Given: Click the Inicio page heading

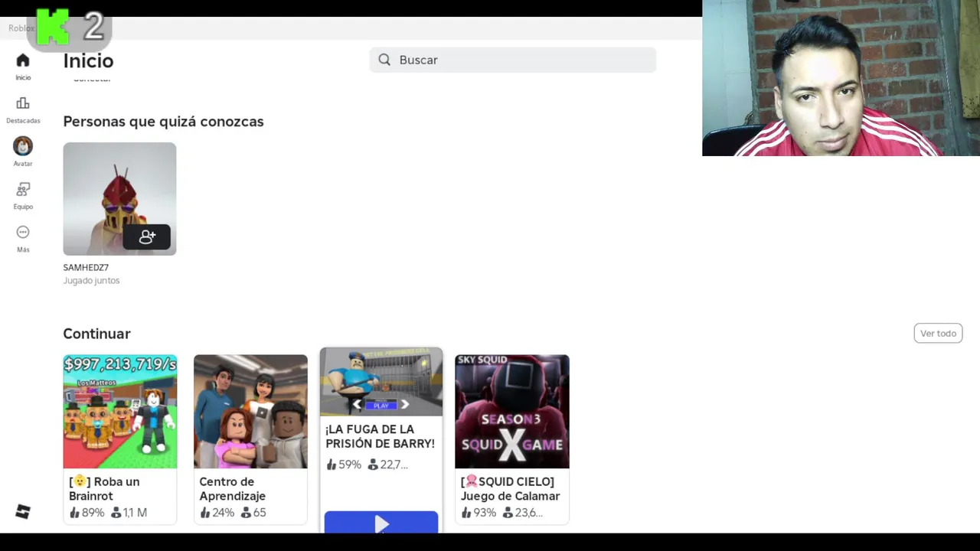Looking at the screenshot, I should (88, 60).
